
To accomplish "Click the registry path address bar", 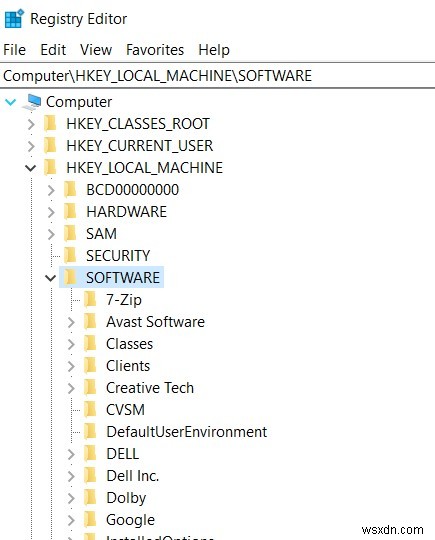I will 217,76.
